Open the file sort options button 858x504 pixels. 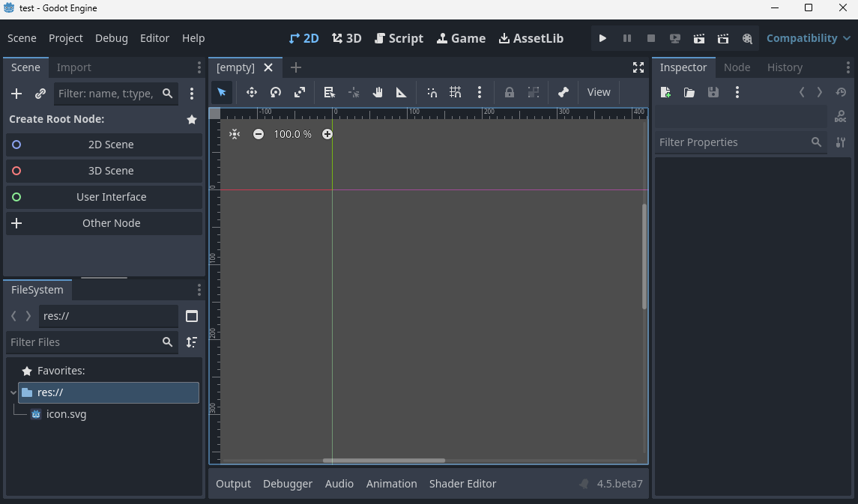pos(192,342)
